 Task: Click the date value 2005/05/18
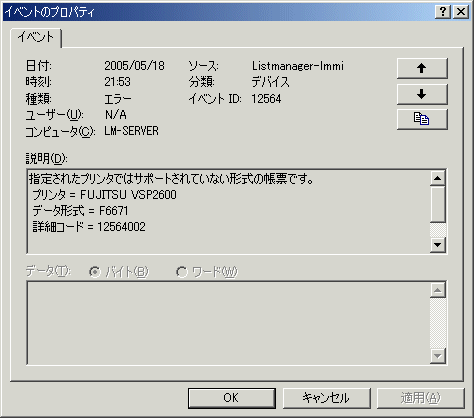pyautogui.click(x=134, y=66)
